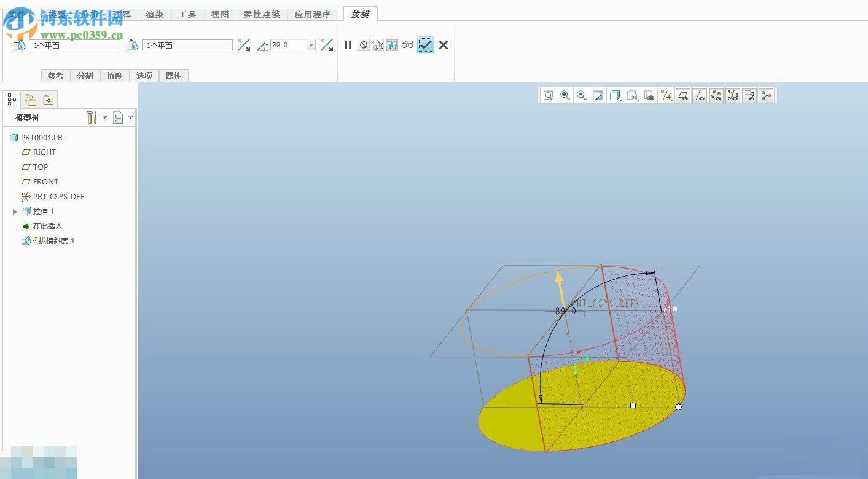Open the 选项 panel tab

pos(144,76)
